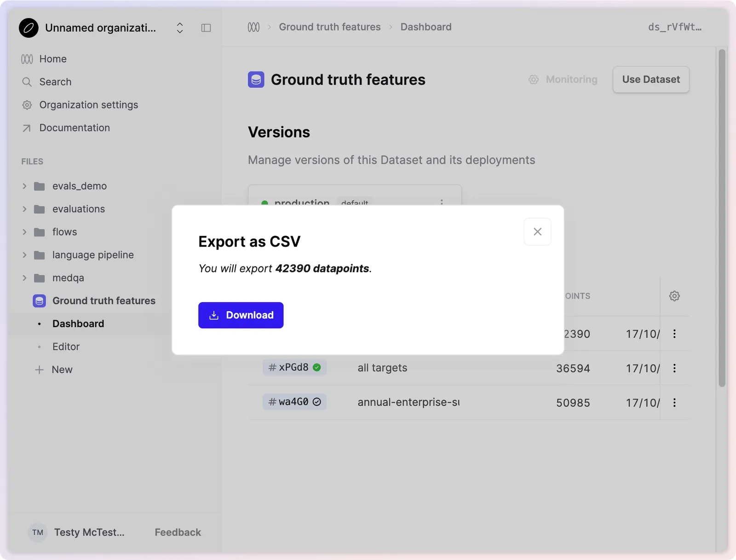Image resolution: width=736 pixels, height=560 pixels.
Task: Select the evaluations folder
Action: point(79,209)
